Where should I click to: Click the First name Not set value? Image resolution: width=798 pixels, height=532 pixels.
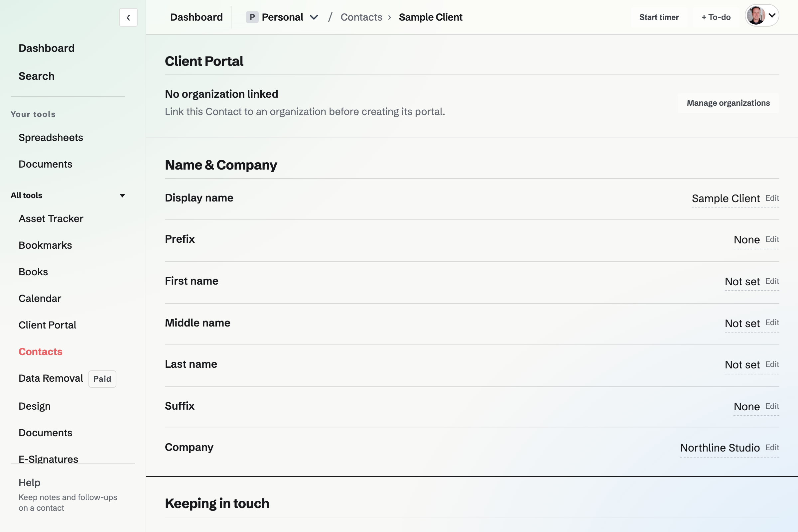tap(742, 282)
